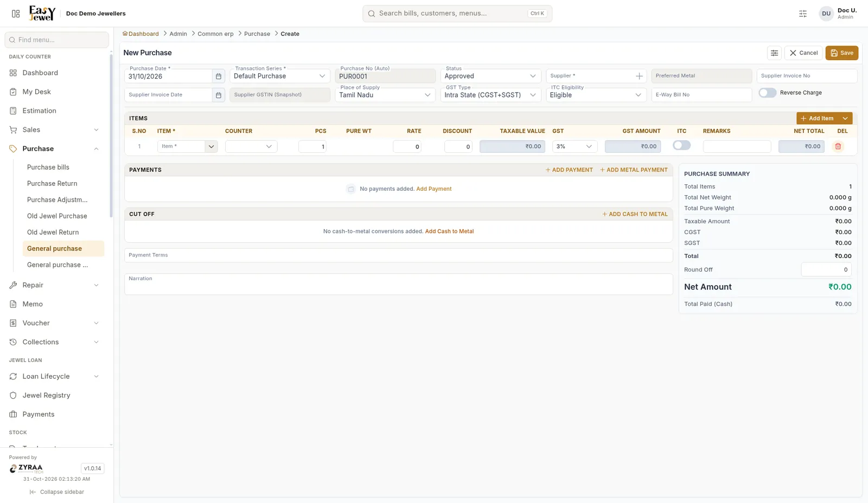Image resolution: width=868 pixels, height=503 pixels.
Task: Click the DU user avatar
Action: click(x=826, y=14)
